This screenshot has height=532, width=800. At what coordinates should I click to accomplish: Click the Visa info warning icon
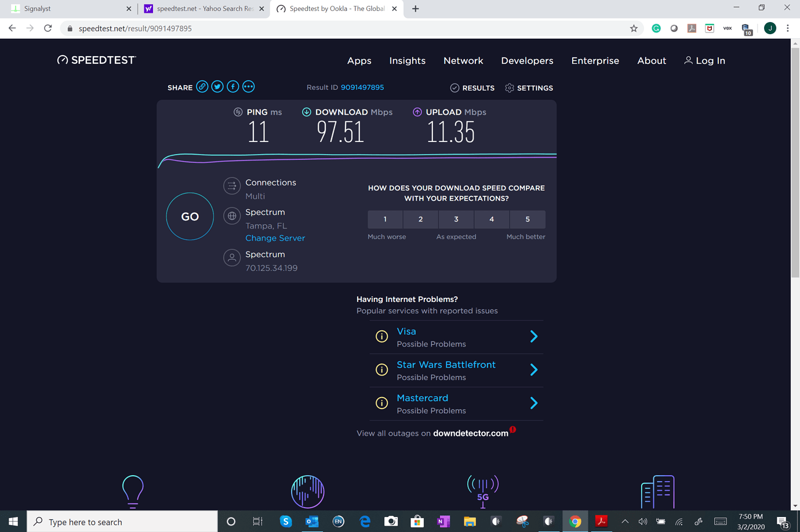[x=381, y=336]
